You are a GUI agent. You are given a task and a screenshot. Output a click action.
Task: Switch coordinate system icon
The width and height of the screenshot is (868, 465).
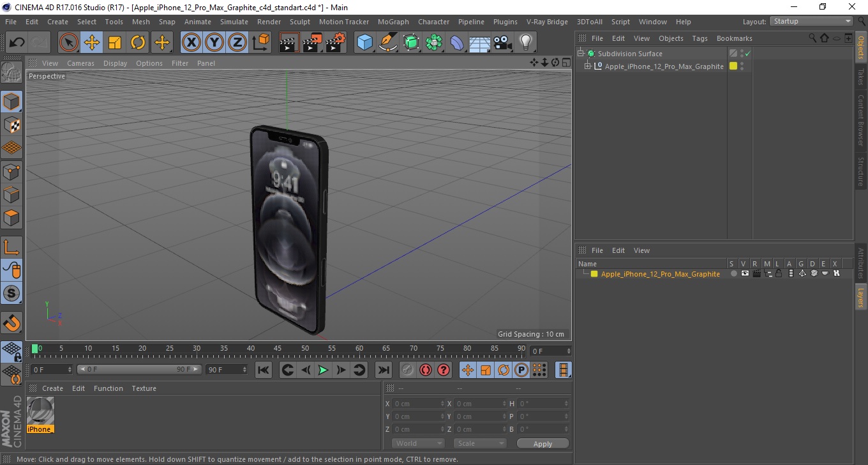pyautogui.click(x=260, y=43)
